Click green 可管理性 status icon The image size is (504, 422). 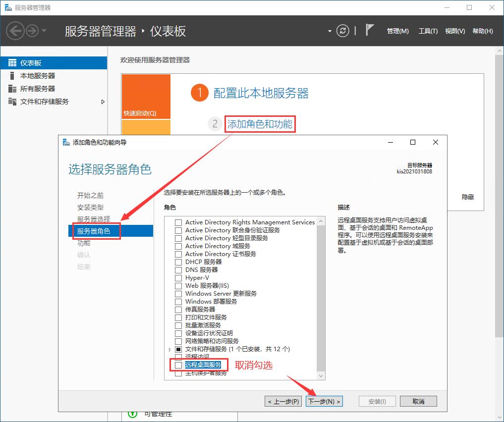pyautogui.click(x=132, y=414)
